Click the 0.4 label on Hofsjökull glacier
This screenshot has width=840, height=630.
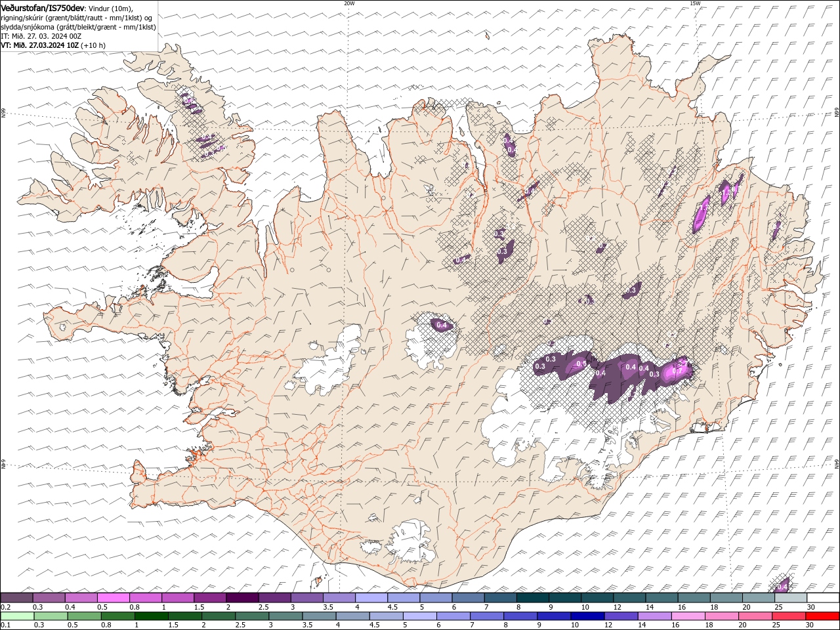442,325
